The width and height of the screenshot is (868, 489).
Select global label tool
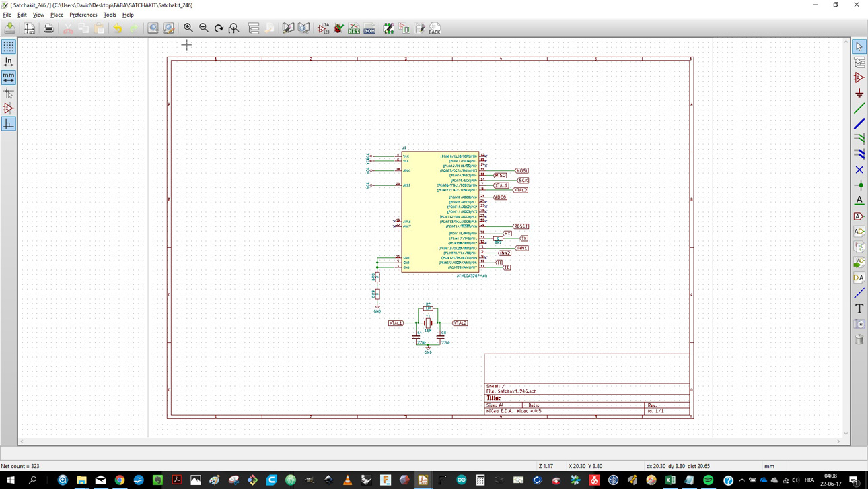coord(859,216)
